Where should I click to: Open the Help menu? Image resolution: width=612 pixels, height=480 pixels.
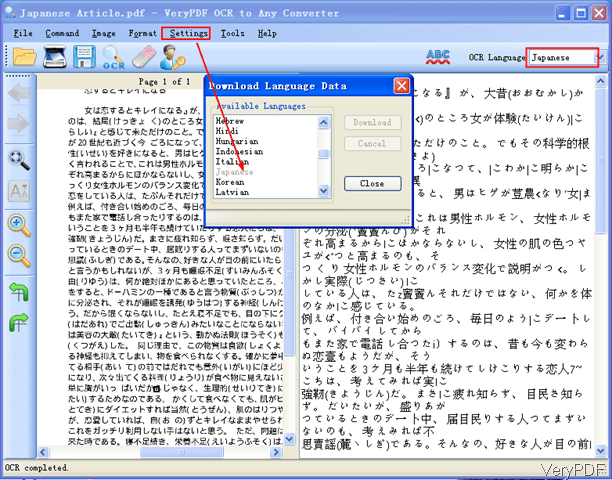coord(267,34)
